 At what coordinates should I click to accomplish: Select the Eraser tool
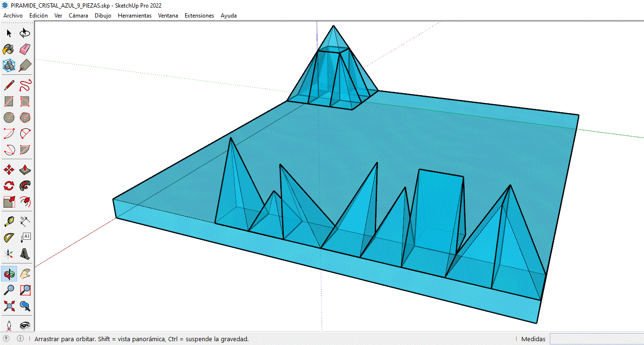tap(26, 49)
